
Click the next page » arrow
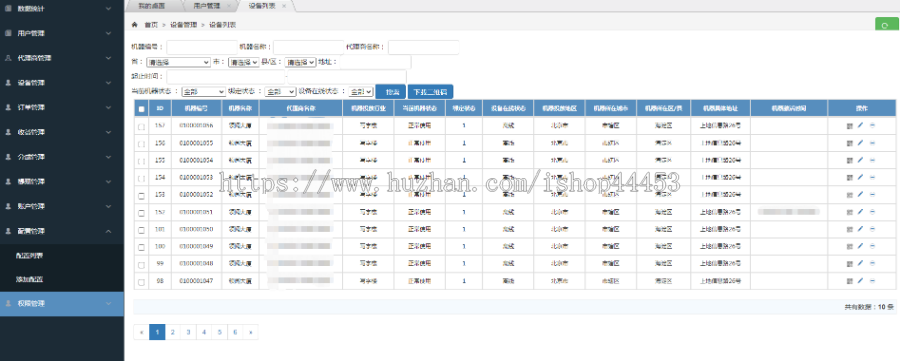click(251, 331)
